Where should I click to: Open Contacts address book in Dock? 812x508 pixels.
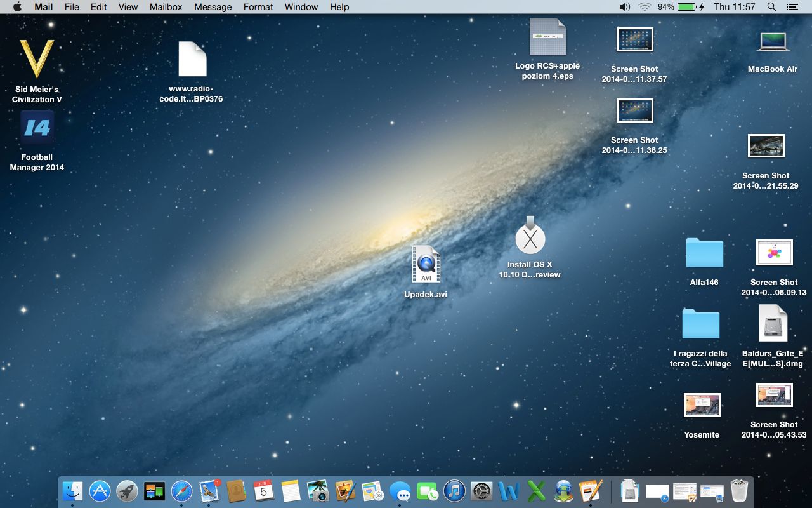point(236,491)
